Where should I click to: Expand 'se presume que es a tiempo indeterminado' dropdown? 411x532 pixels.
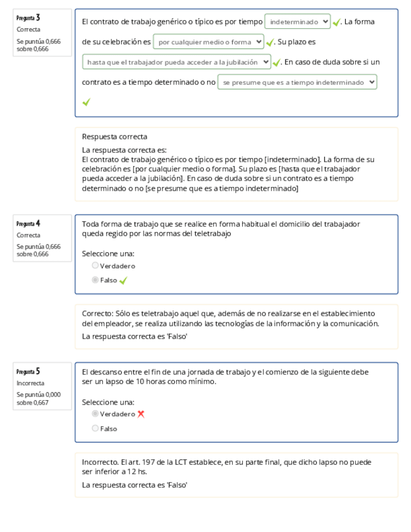click(x=297, y=82)
